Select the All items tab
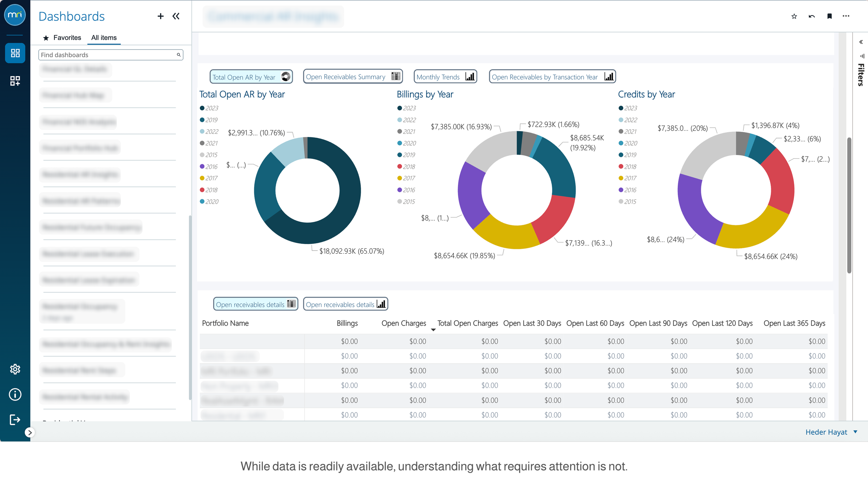 pyautogui.click(x=104, y=38)
